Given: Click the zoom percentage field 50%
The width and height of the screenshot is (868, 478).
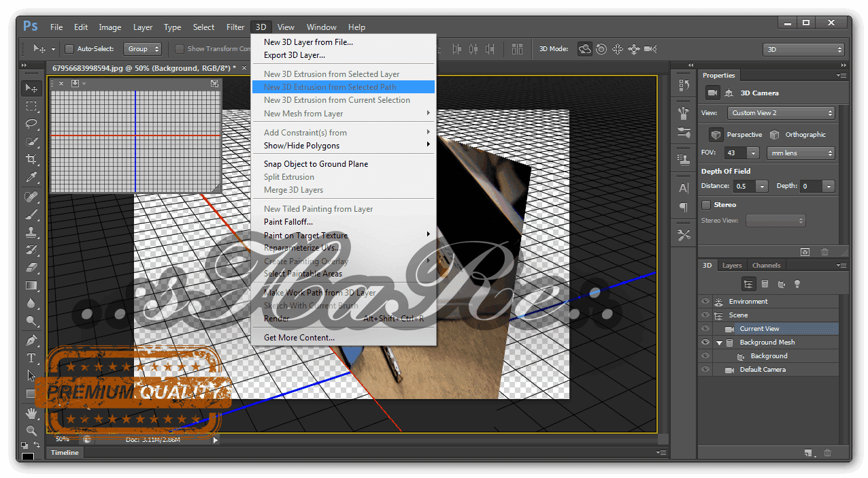Looking at the screenshot, I should coord(63,440).
